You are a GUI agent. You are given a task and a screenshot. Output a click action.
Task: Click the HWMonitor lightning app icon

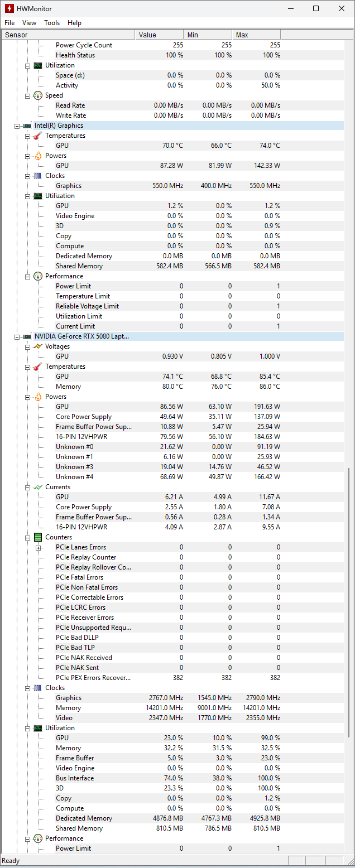(9, 8)
